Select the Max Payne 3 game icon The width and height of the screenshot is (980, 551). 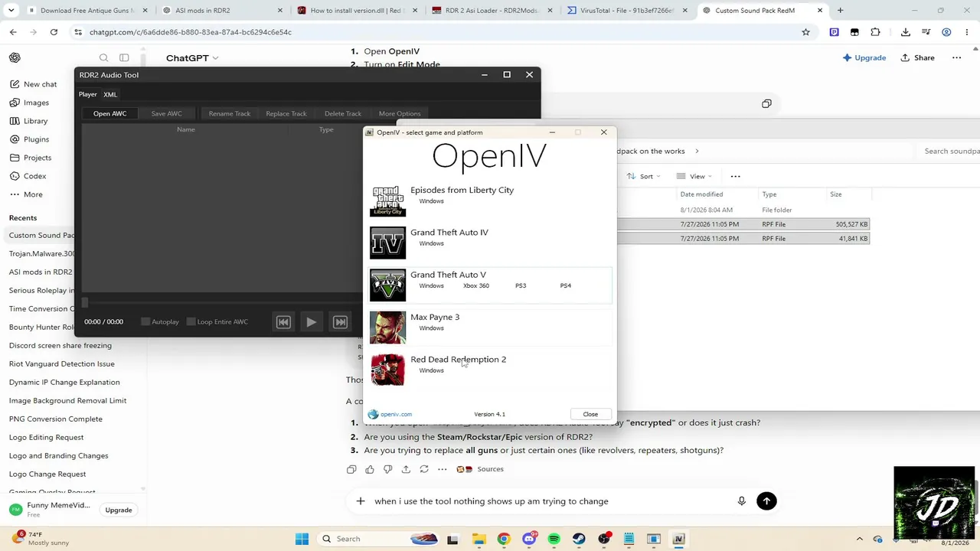point(387,328)
